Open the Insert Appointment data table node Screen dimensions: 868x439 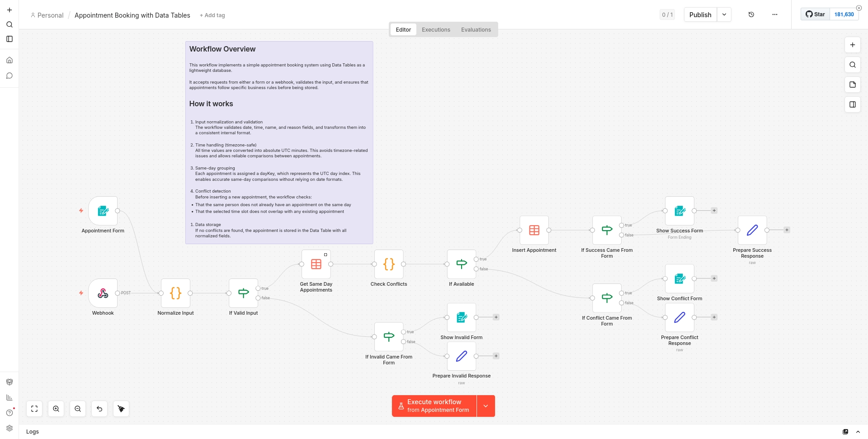coord(534,231)
